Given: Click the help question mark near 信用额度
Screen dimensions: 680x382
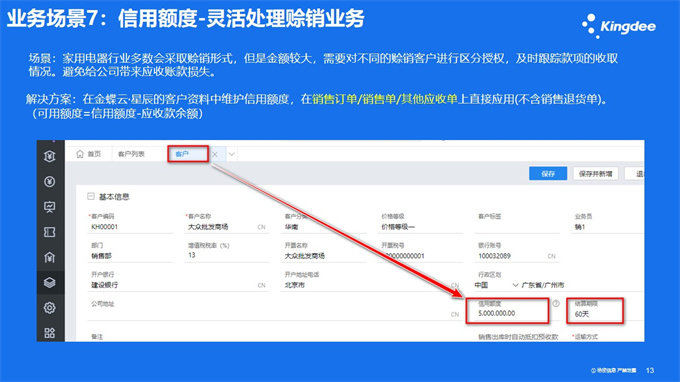Looking at the screenshot, I should [x=556, y=304].
